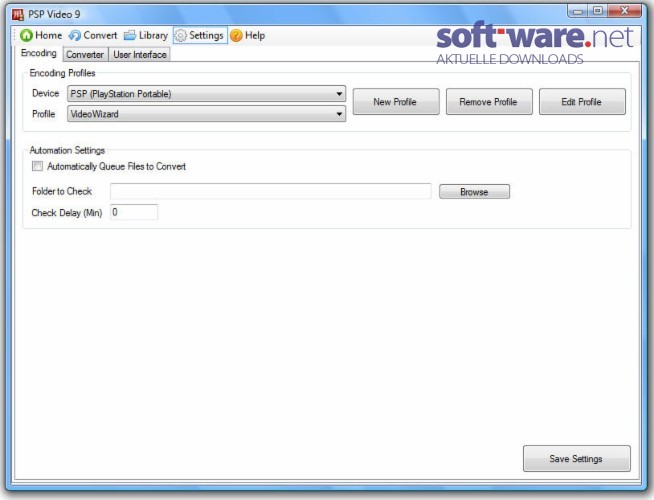The width and height of the screenshot is (654, 500).
Task: Close the PSP Video 9 window
Action: (x=624, y=11)
